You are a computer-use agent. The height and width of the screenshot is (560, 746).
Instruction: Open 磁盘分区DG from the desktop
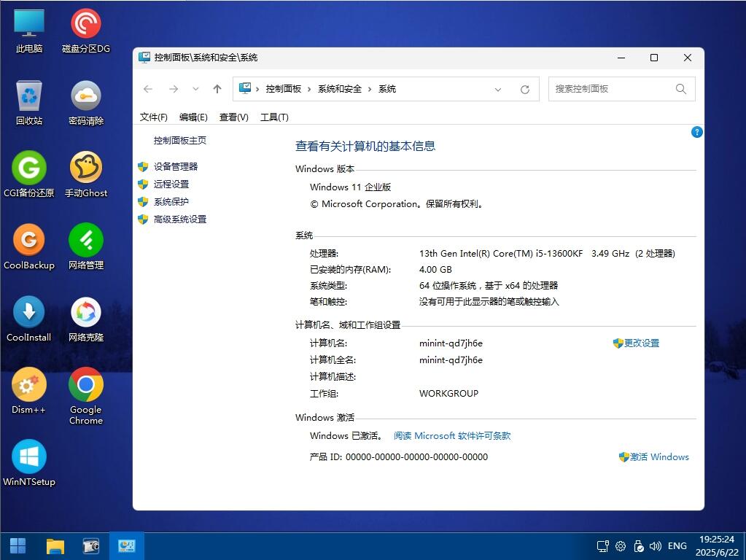[85, 22]
